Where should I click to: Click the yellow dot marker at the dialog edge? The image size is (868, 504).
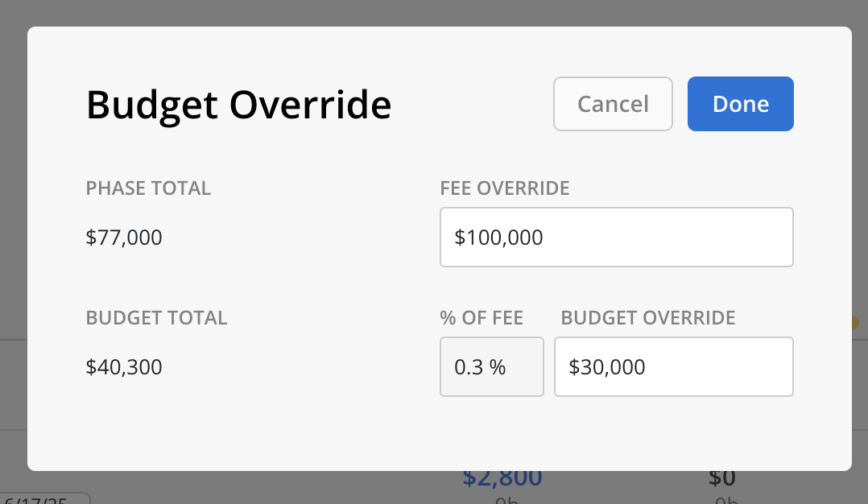[855, 323]
